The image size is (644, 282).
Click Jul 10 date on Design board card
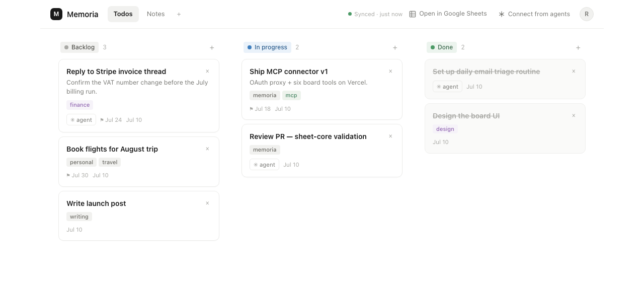pyautogui.click(x=441, y=142)
